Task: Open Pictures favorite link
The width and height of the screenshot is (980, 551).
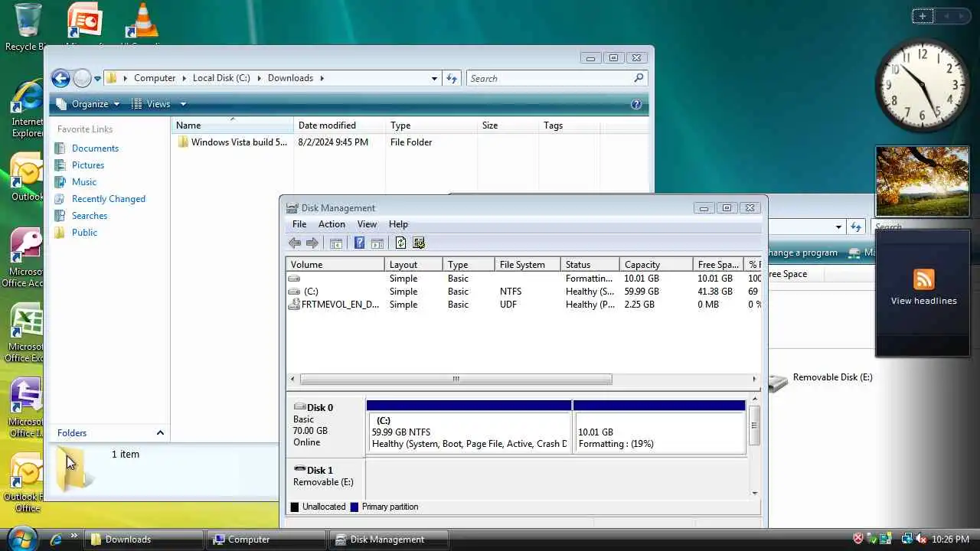Action: [x=88, y=165]
